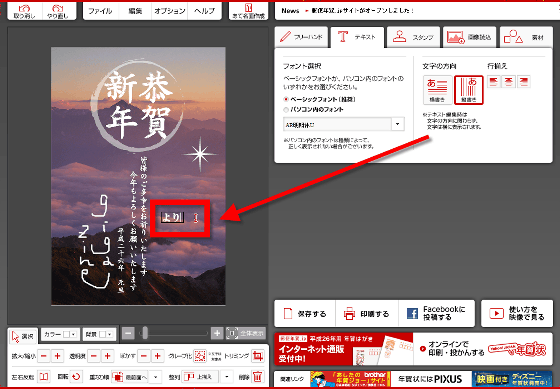Click the グループ化 group icon
This screenshot has height=389, width=560.
(200, 356)
